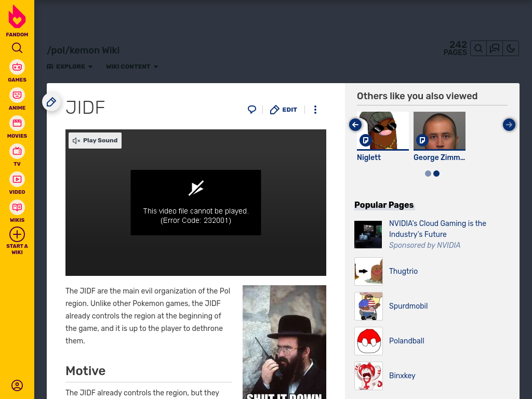This screenshot has width=532, height=399.
Task: Open Fandom search from the sidebar
Action: (17, 48)
